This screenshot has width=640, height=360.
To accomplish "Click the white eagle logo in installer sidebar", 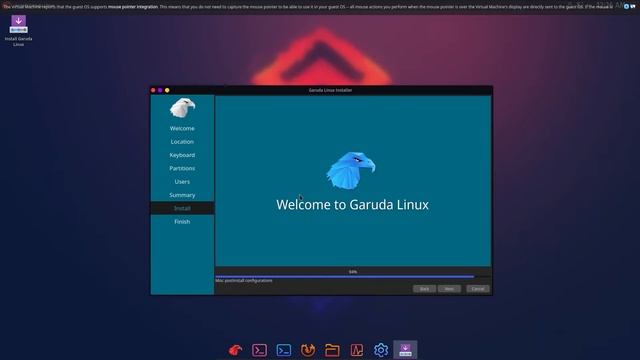I will coord(182,108).
